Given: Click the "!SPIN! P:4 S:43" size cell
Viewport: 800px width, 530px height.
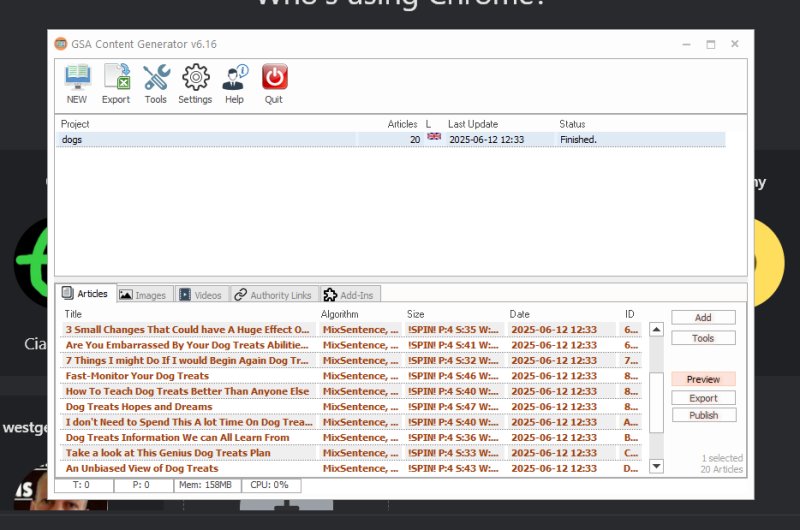Looking at the screenshot, I should pyautogui.click(x=453, y=468).
